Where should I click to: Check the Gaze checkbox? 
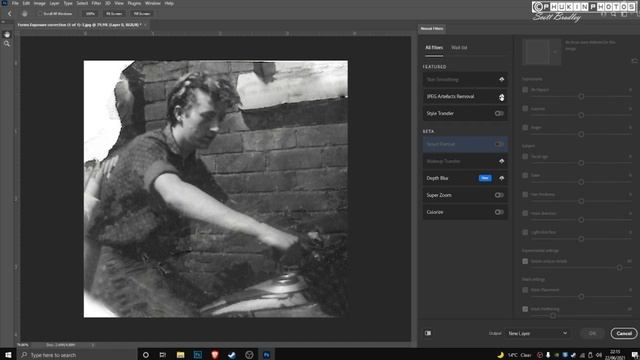pyautogui.click(x=525, y=175)
